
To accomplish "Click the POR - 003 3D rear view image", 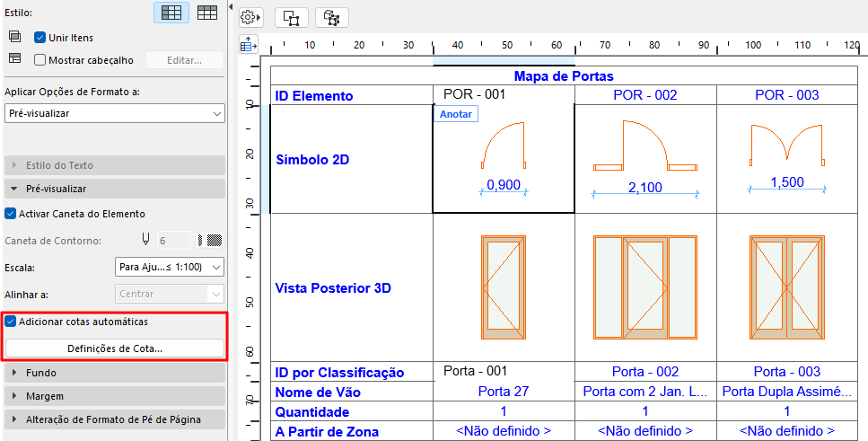I will pos(787,287).
